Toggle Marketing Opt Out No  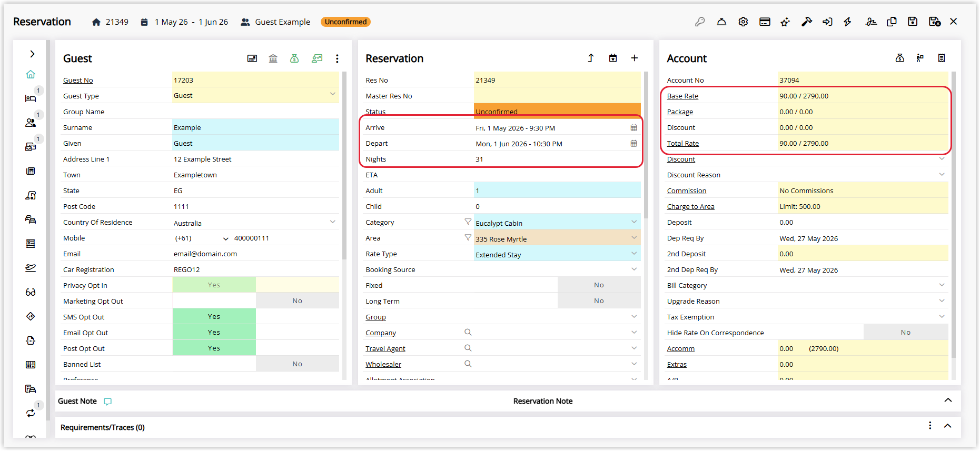[x=297, y=300]
